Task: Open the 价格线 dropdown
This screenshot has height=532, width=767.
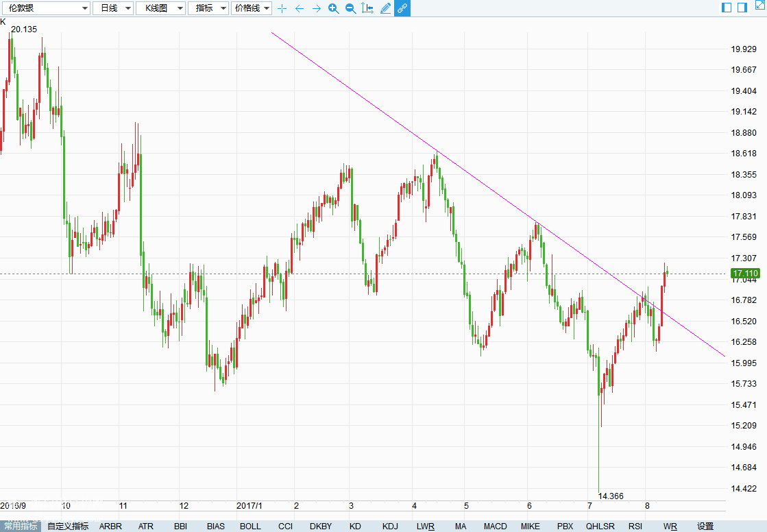Action: 252,8
